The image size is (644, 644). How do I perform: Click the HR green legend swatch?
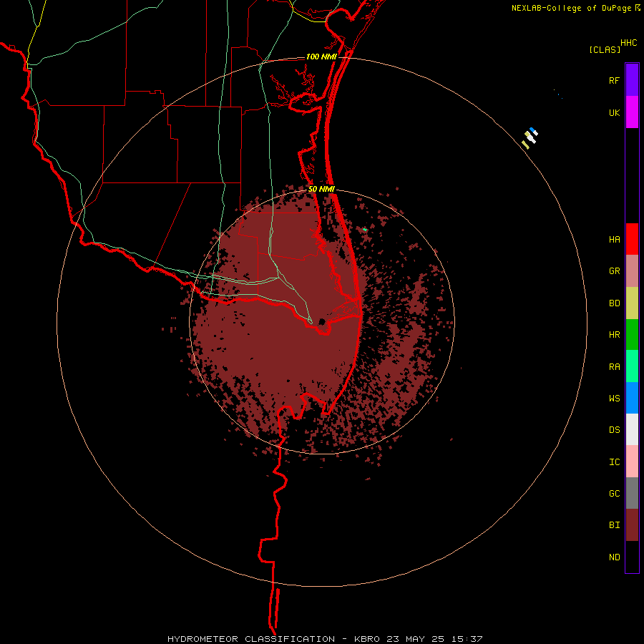632,335
